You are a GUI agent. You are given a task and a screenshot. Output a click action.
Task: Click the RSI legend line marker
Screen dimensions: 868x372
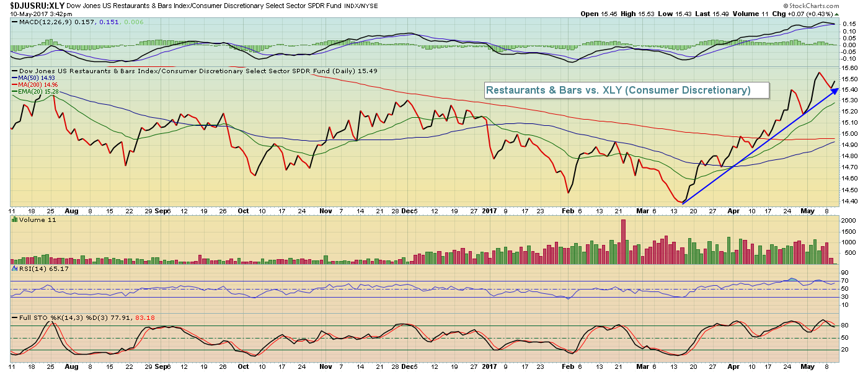click(15, 268)
